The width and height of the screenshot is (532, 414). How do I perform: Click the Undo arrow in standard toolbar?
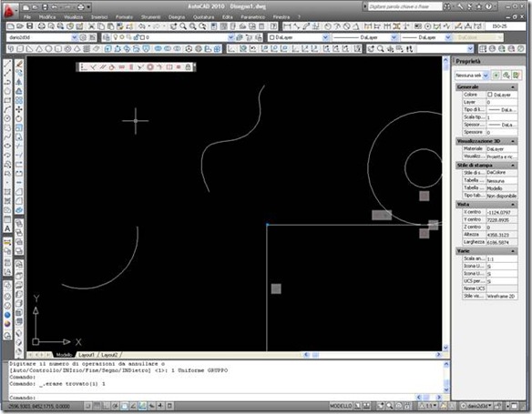point(142,26)
